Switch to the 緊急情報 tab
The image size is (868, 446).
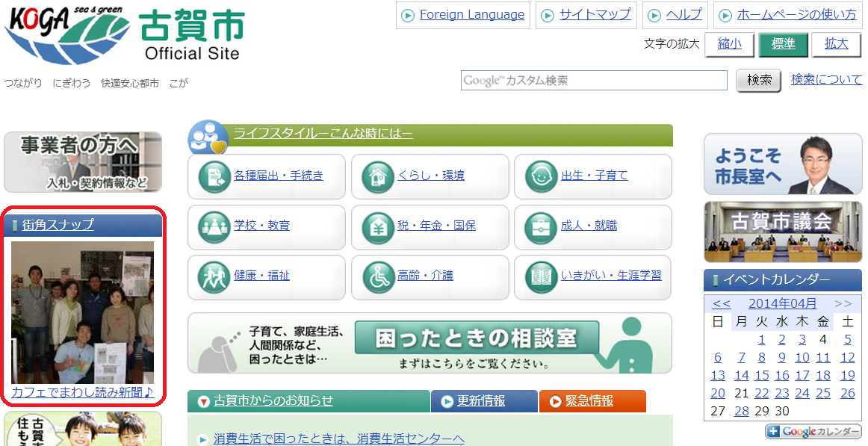click(x=592, y=401)
